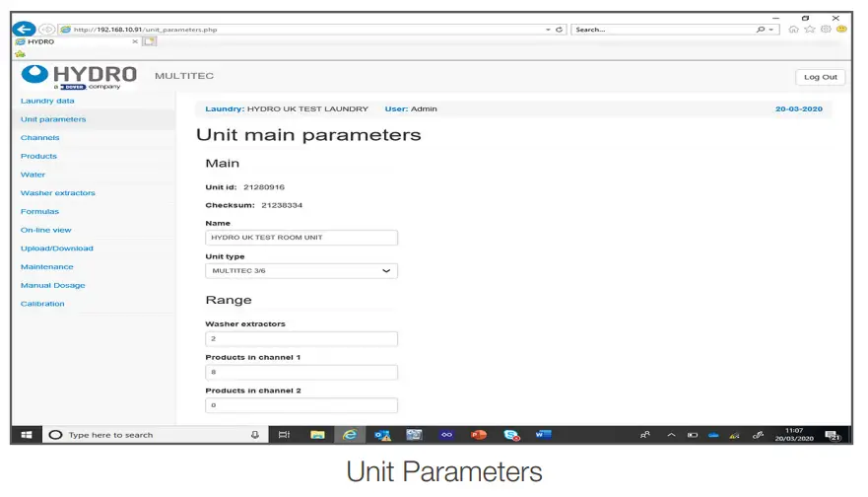Open On-line view page
868x497 pixels.
(46, 230)
